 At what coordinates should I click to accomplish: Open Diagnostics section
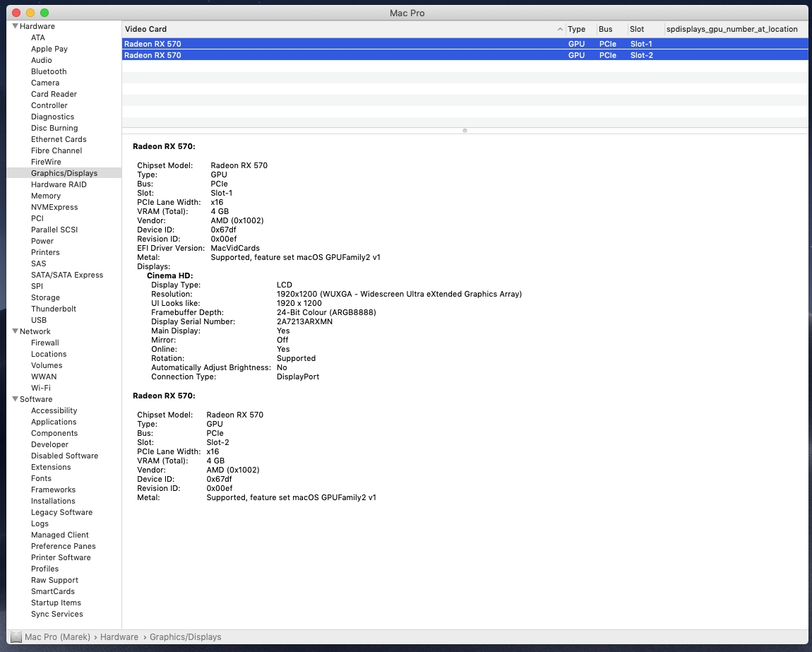[52, 117]
